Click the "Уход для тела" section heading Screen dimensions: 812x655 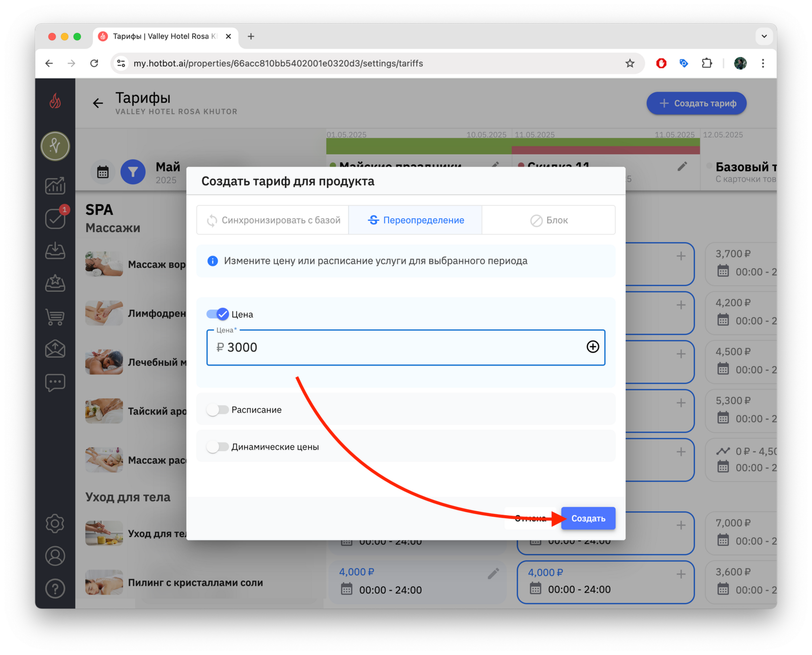(x=128, y=497)
